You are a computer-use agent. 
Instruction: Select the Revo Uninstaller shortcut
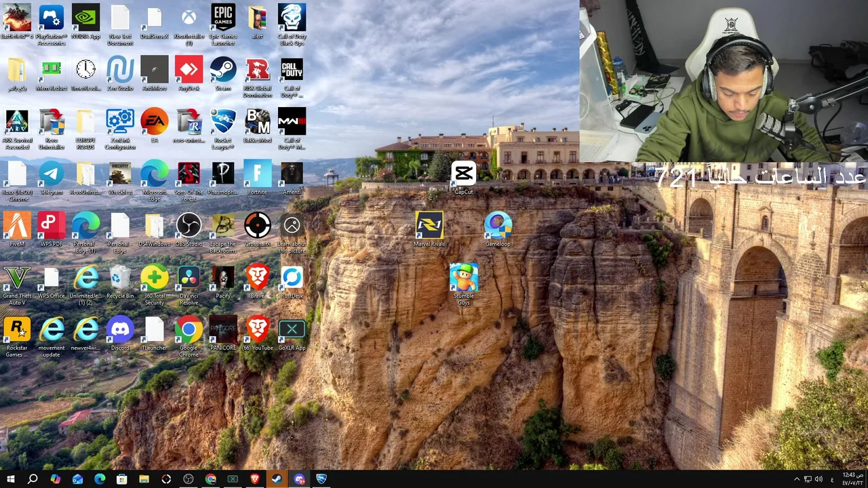(x=52, y=129)
